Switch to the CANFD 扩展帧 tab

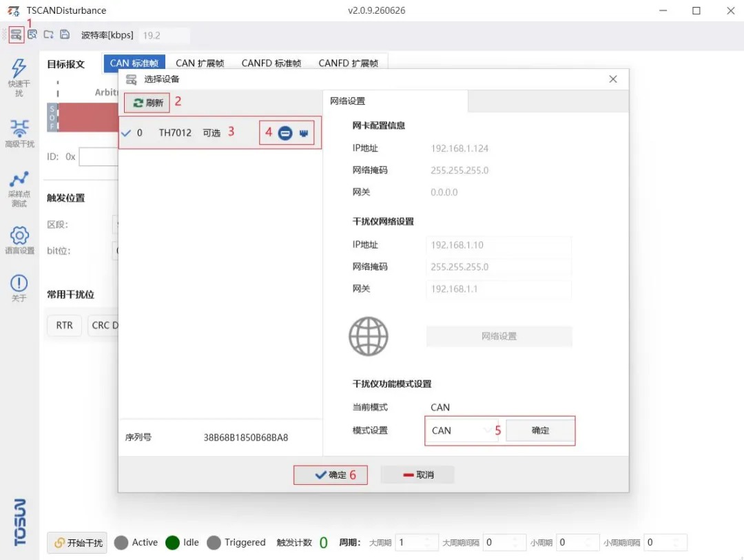coord(349,63)
